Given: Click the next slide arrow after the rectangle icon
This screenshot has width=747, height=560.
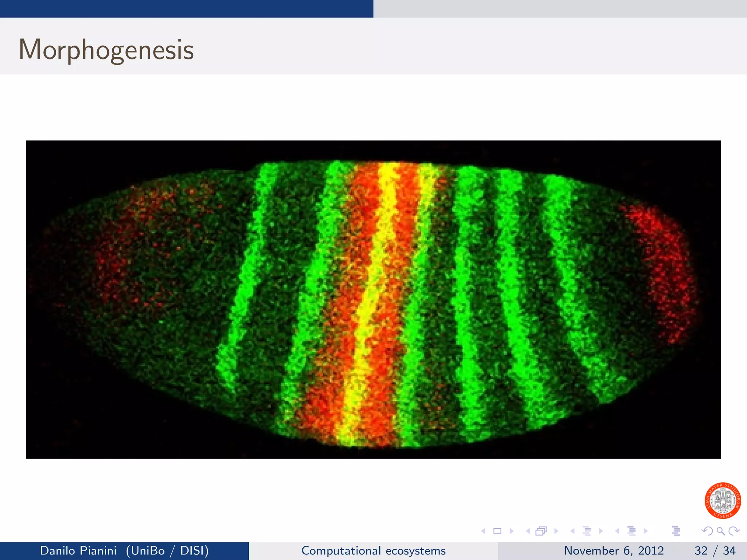Looking at the screenshot, I should [511, 531].
